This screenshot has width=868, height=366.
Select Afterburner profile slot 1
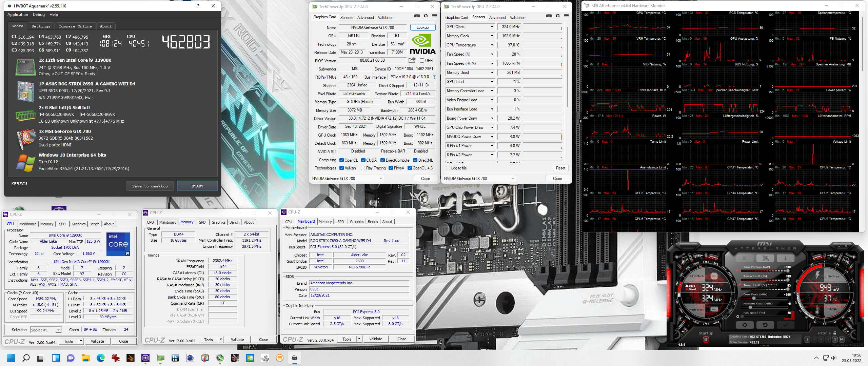point(807,340)
